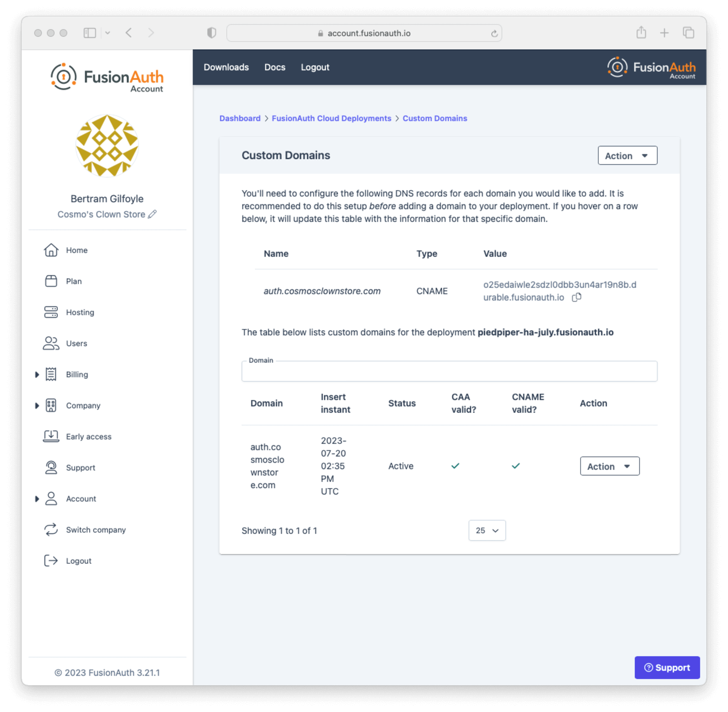Select Plan in the sidebar menu

pos(74,281)
